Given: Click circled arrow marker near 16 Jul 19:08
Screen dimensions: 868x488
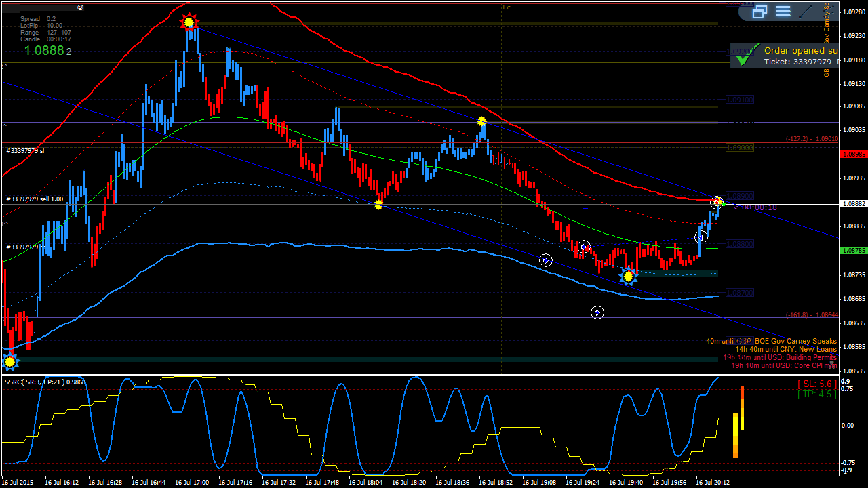Looking at the screenshot, I should [x=546, y=260].
